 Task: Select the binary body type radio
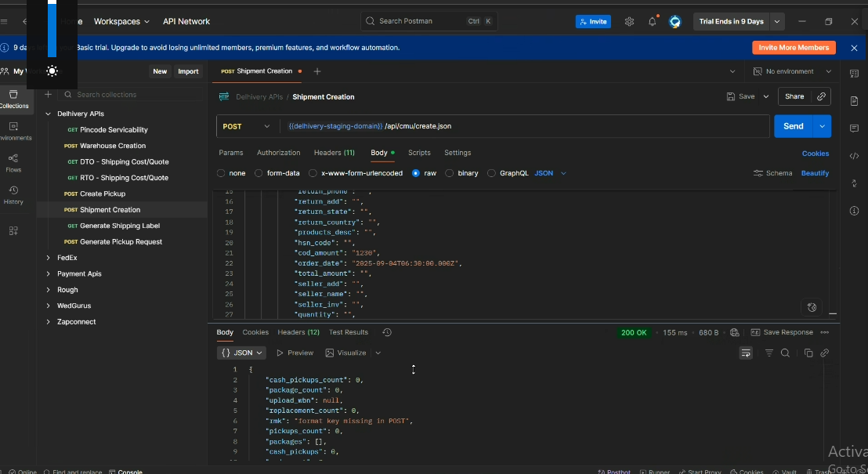[x=450, y=173]
